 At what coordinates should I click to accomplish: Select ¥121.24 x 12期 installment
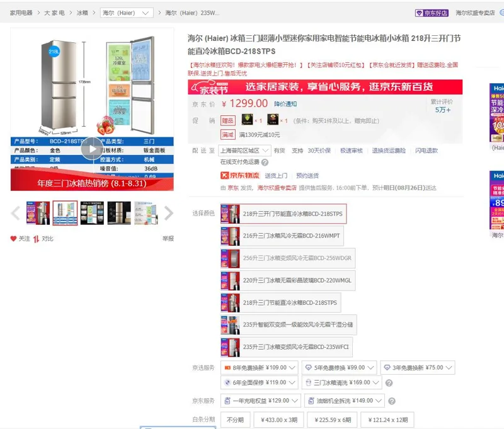[387, 420]
